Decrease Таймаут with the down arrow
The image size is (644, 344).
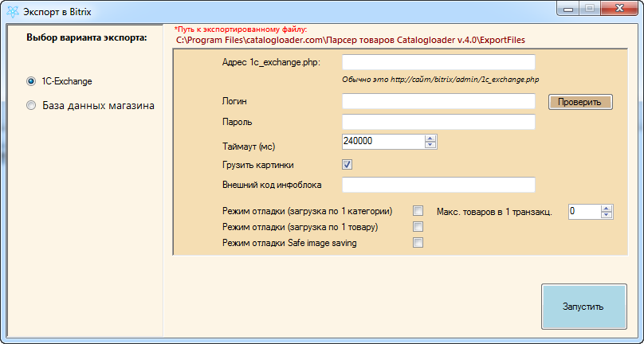coord(431,145)
